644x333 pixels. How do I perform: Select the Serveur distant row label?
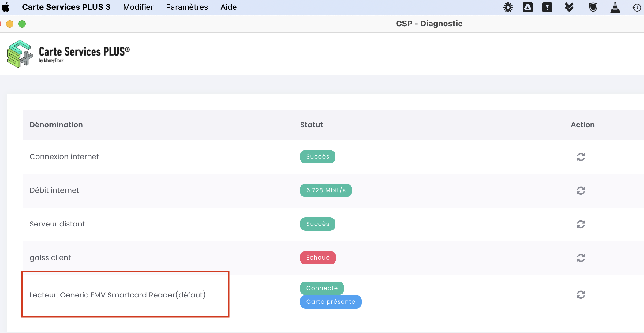(57, 224)
